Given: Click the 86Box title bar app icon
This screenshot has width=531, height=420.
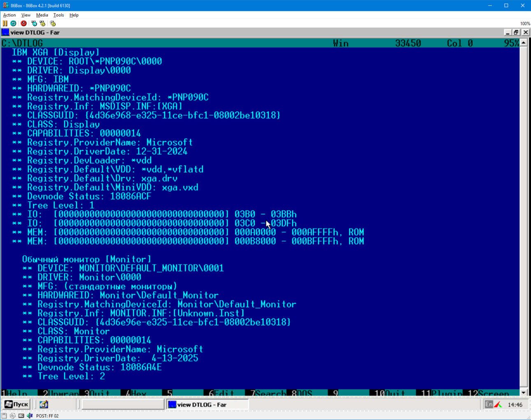Looking at the screenshot, I should [x=5, y=5].
